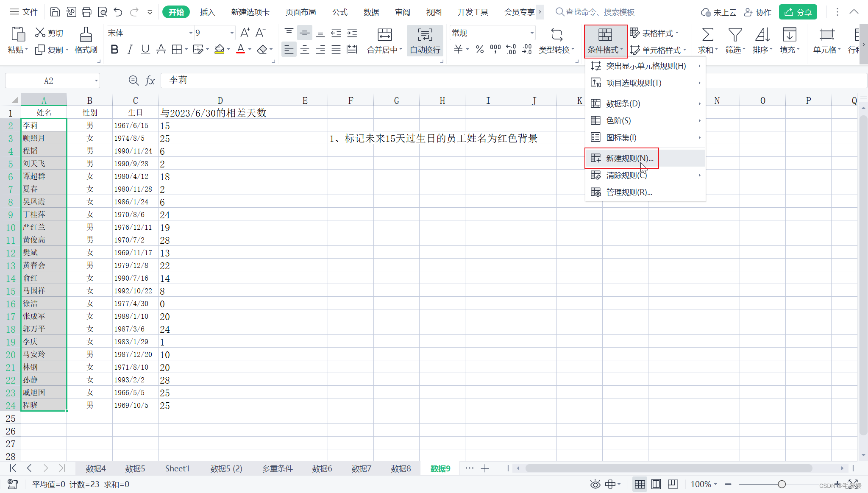
Task: Decrease font size with A- icon
Action: click(x=261, y=33)
